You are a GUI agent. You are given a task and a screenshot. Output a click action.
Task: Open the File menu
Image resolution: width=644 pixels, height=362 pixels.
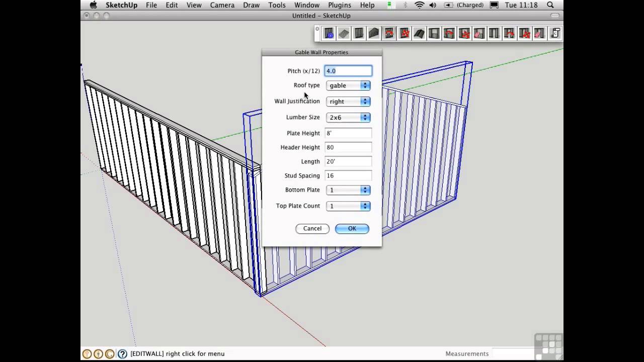(151, 5)
